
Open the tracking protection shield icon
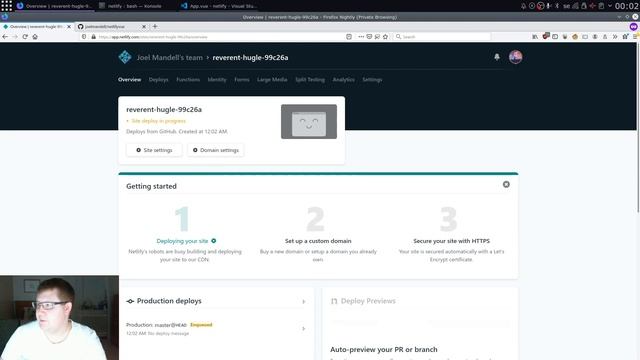[84, 37]
